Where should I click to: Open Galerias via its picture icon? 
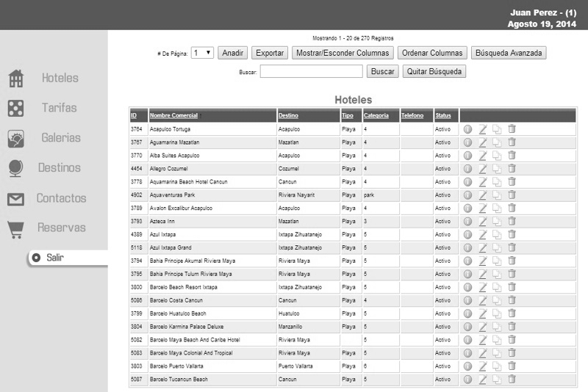pyautogui.click(x=15, y=138)
